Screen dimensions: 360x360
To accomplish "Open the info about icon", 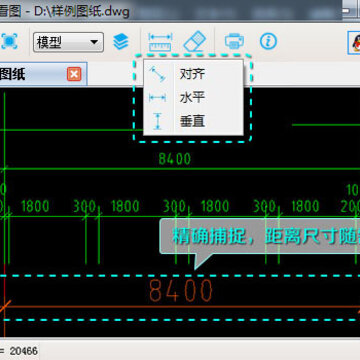I will coord(268,42).
